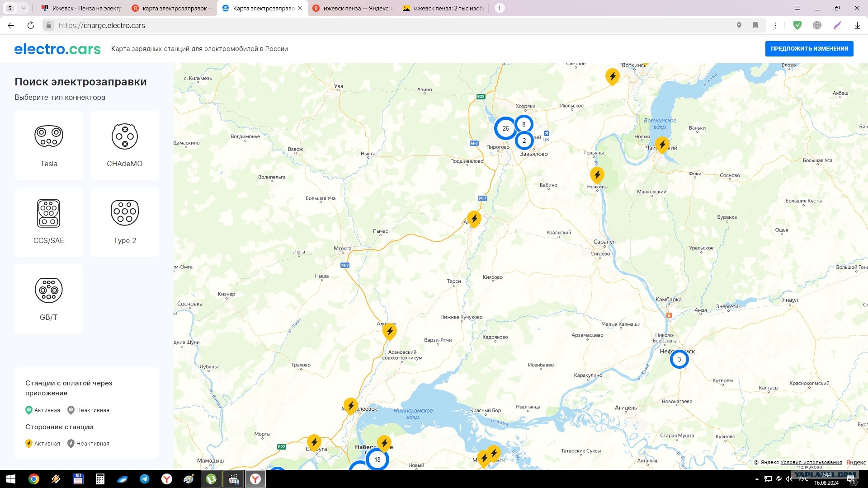Open the 18-station cluster near Набережные Челны
The width and height of the screenshot is (868, 488).
[x=377, y=460]
